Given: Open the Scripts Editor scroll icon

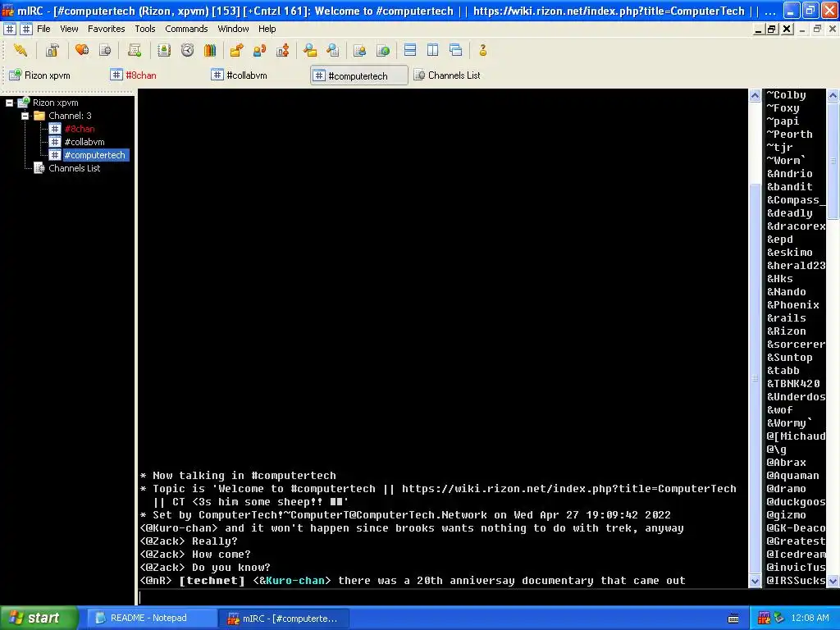Looking at the screenshot, I should [x=135, y=50].
